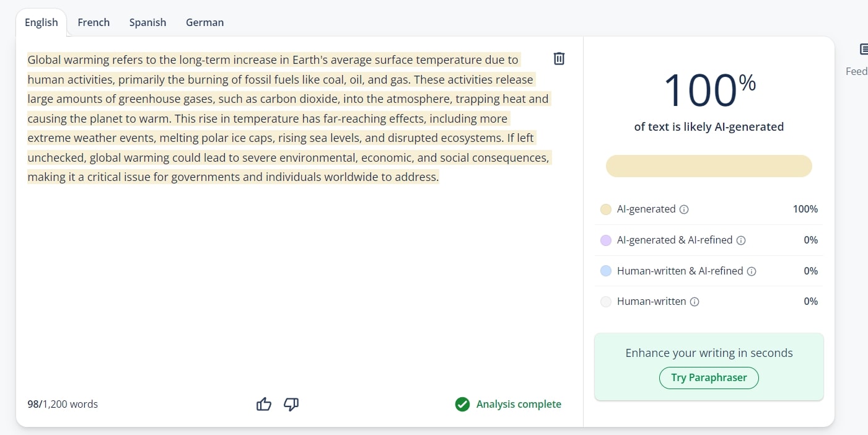This screenshot has width=868, height=435.
Task: Click the info icon next to AI-generated
Action: click(684, 209)
